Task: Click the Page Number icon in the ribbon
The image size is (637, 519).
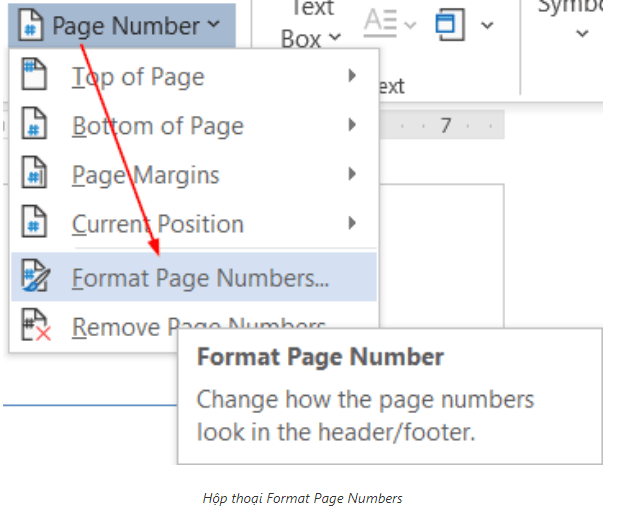Action: coord(33,24)
